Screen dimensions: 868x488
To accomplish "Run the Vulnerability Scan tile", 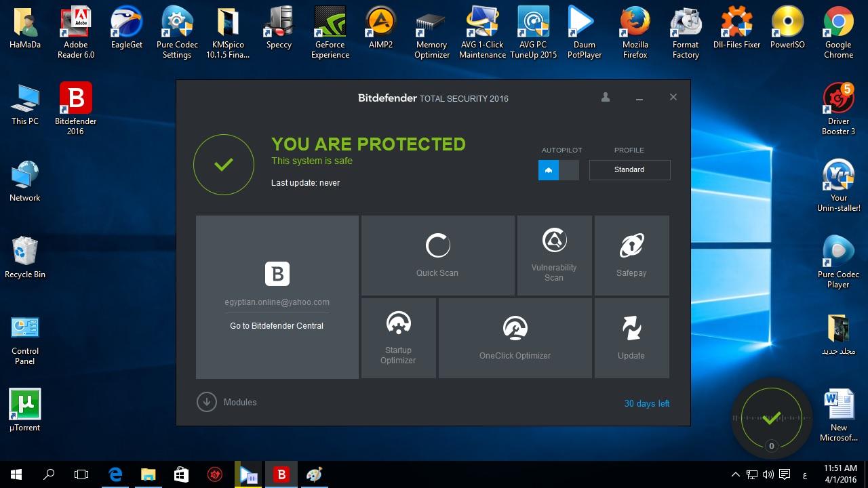I will coord(554,256).
